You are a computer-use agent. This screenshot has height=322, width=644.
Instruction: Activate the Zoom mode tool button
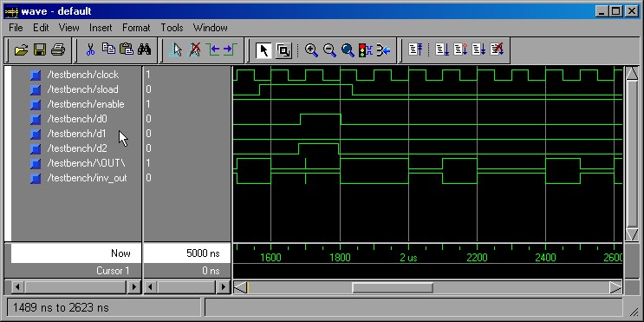click(283, 50)
